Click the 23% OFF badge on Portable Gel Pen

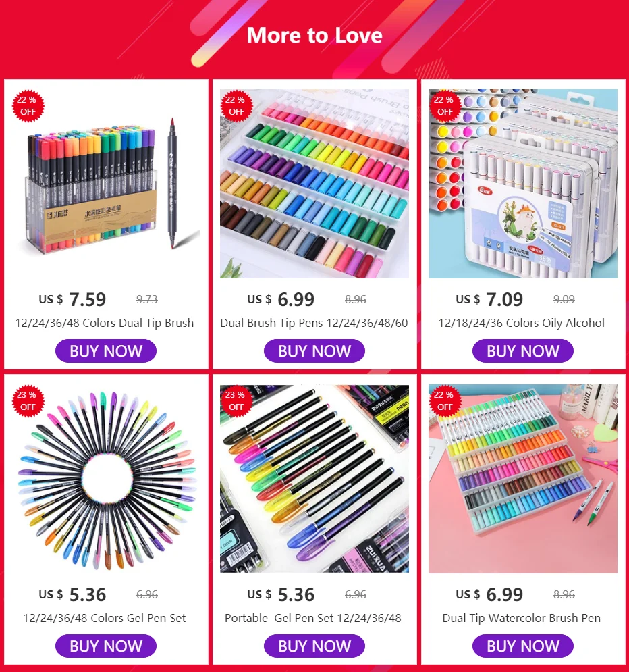(x=236, y=400)
